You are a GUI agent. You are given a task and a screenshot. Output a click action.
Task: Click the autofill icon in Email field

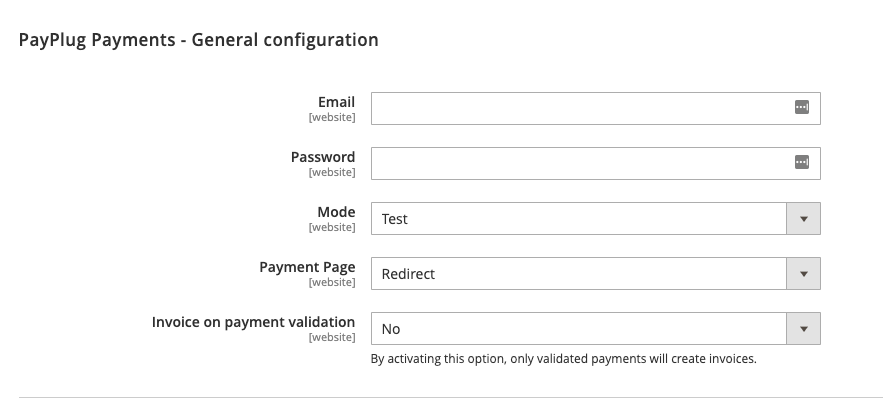pos(801,108)
